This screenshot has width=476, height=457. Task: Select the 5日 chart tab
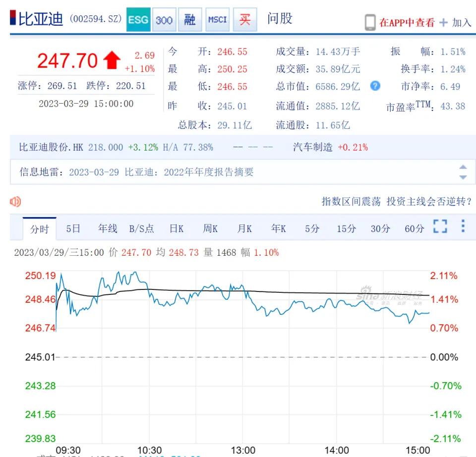click(x=73, y=228)
